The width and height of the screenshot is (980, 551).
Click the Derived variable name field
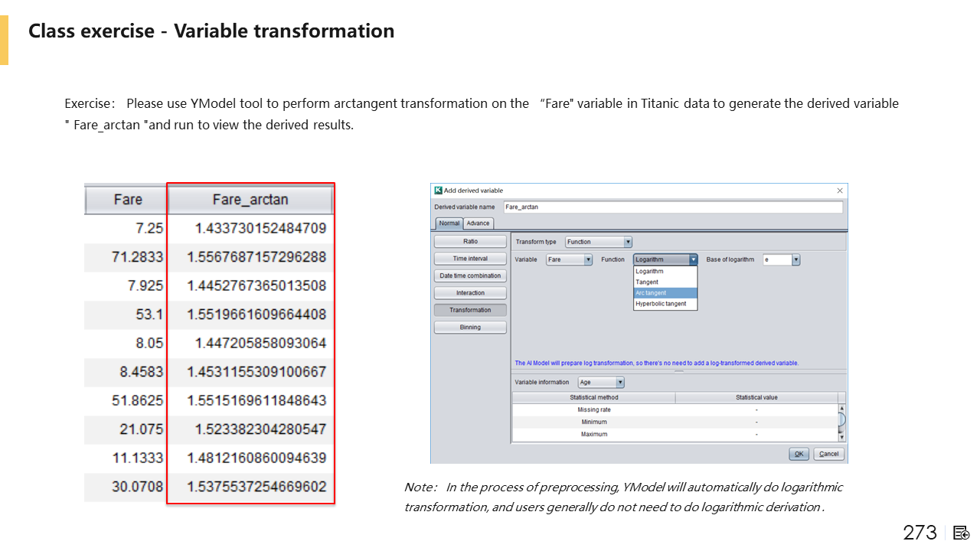tap(672, 207)
